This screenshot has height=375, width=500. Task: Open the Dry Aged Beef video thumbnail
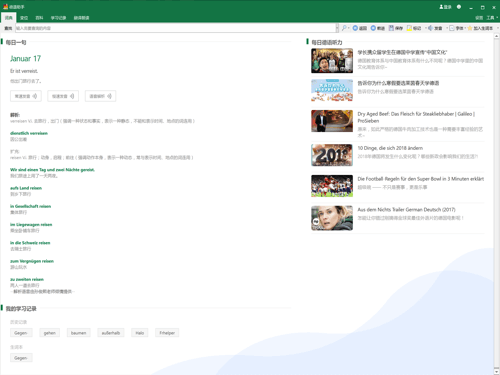pyautogui.click(x=332, y=121)
